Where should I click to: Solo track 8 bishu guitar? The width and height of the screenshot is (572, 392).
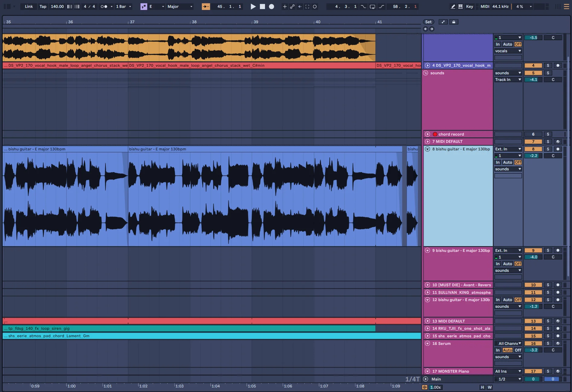tap(548, 149)
